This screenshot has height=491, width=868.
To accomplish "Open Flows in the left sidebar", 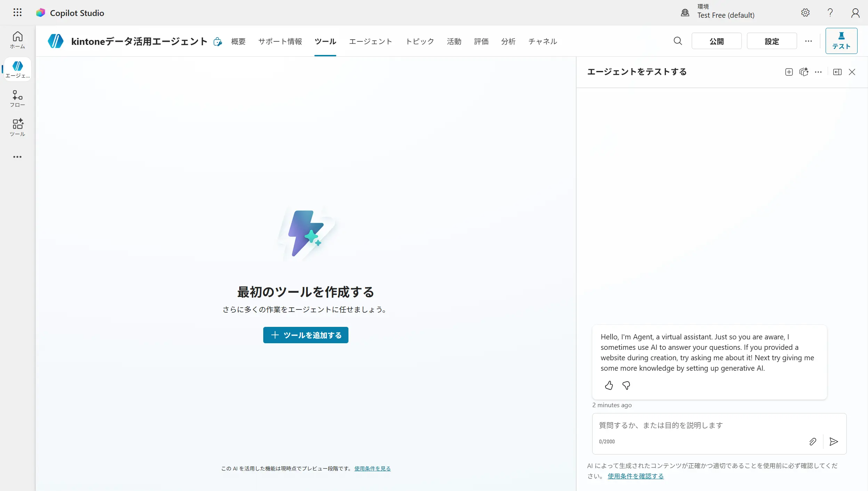I will pyautogui.click(x=17, y=99).
